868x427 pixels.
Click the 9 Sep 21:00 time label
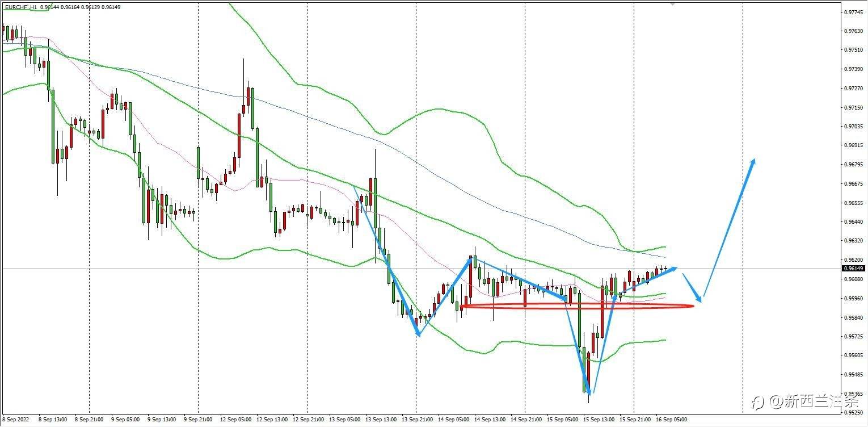199,420
